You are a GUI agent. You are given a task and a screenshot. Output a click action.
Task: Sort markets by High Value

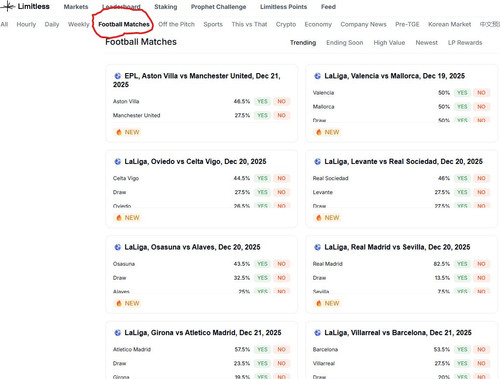(x=389, y=43)
